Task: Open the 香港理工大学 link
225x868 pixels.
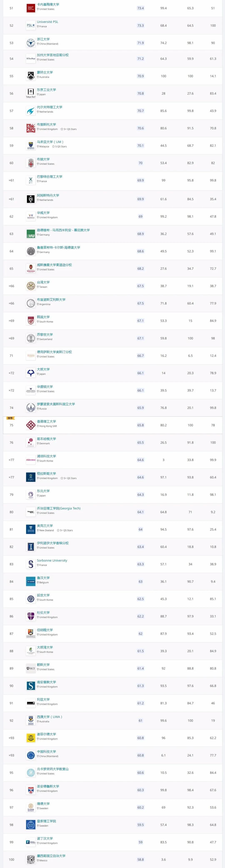Action: pyautogui.click(x=46, y=422)
